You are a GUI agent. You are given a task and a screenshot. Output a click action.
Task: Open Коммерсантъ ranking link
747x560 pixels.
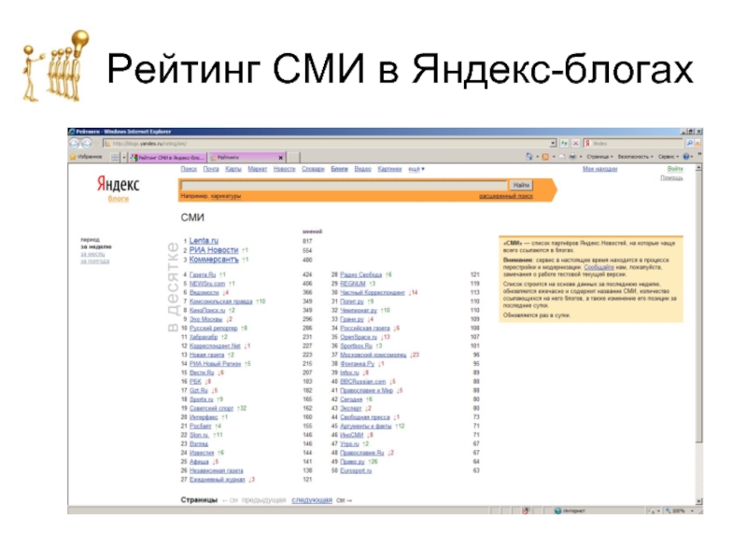214,259
